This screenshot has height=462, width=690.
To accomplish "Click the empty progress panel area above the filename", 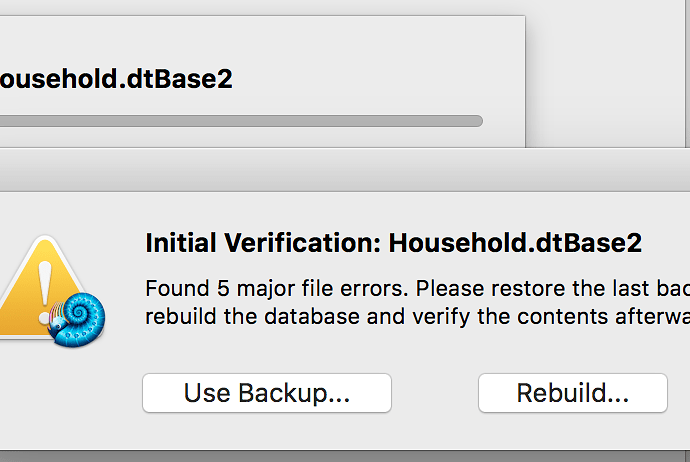I will tap(262, 40).
